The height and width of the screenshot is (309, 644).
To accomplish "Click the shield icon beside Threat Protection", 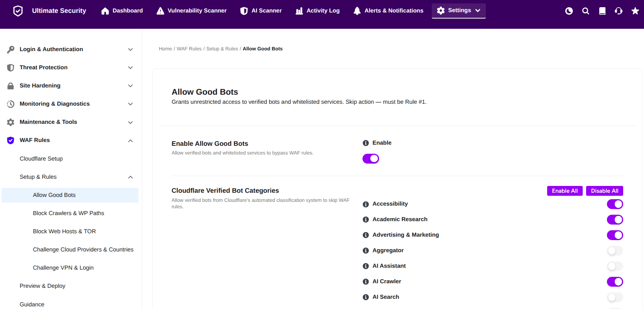I will 11,67.
